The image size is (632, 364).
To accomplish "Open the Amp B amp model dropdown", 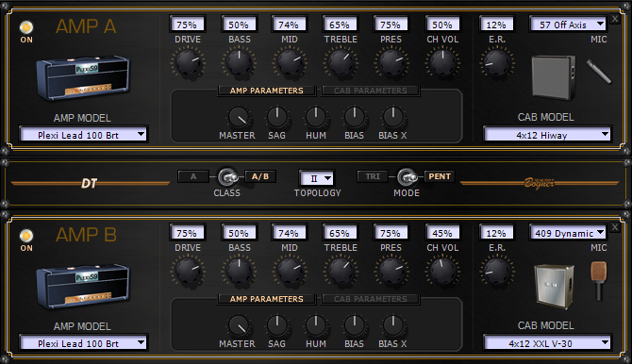I will pos(83,343).
